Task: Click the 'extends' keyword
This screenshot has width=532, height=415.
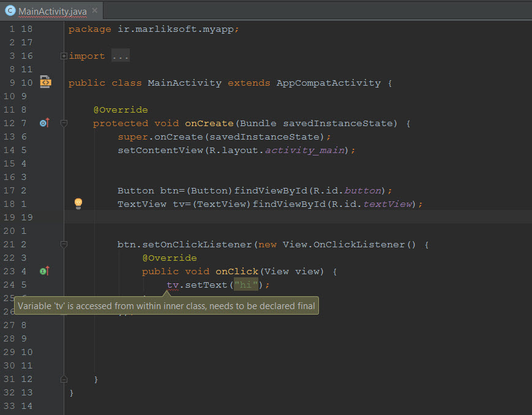Action: point(249,83)
